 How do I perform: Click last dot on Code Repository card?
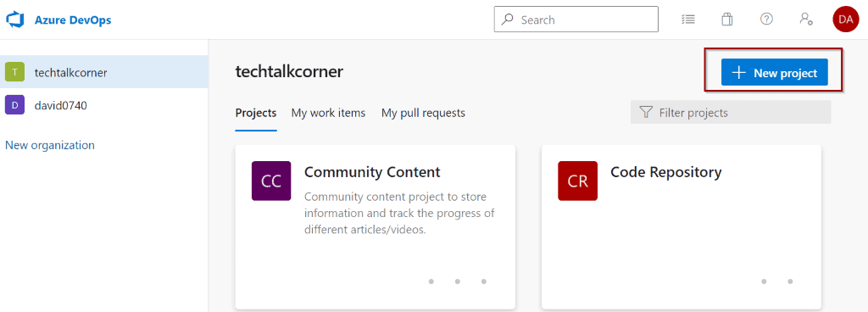tap(791, 281)
